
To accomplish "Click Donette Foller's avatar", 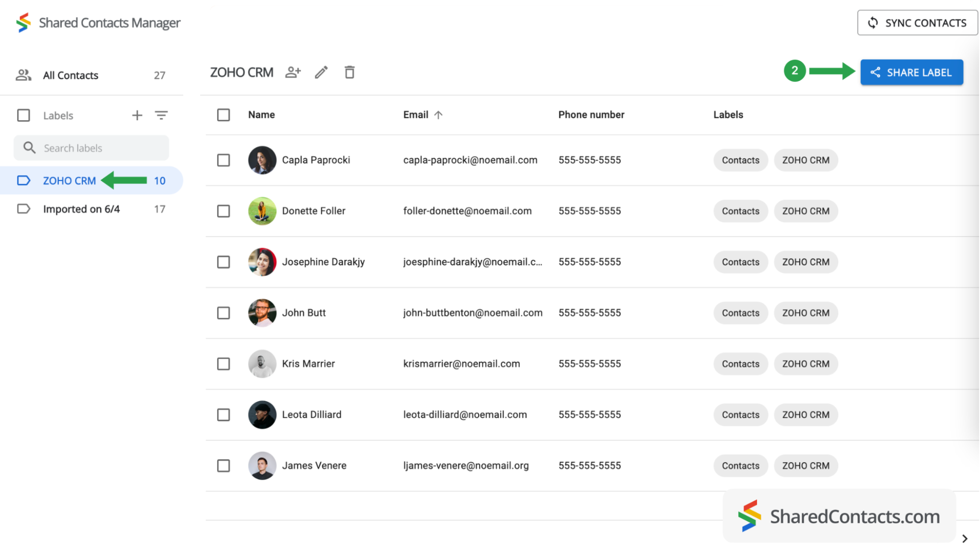I will click(x=262, y=211).
